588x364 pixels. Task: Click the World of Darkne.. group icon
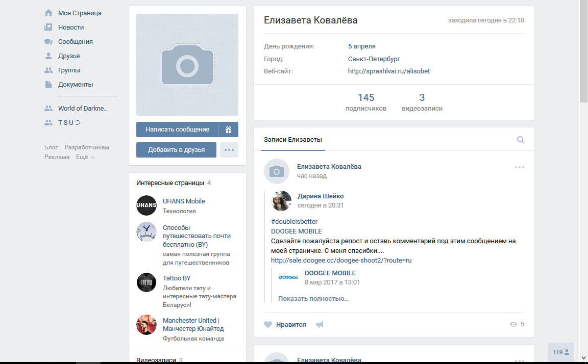(x=48, y=108)
